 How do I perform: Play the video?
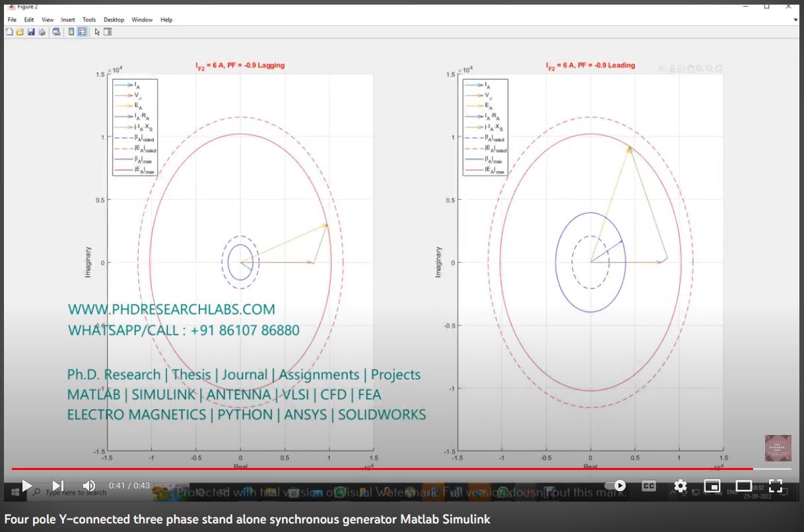point(26,486)
